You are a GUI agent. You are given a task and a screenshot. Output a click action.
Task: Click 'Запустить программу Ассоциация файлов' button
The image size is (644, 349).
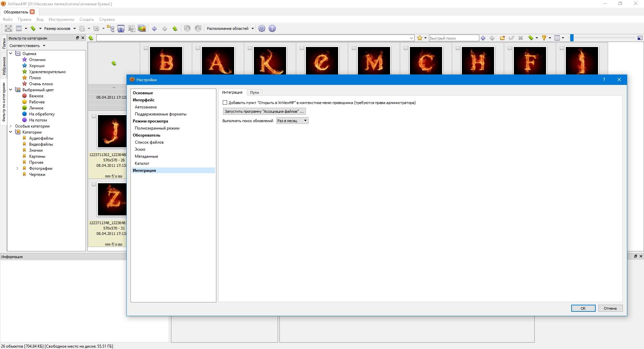(264, 111)
